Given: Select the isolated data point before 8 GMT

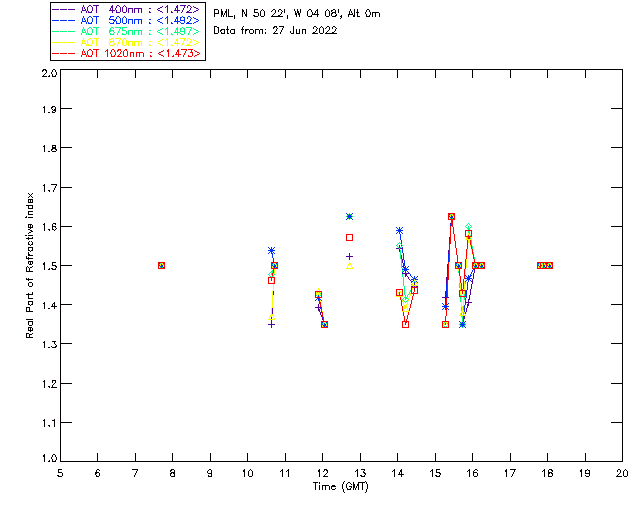Looking at the screenshot, I should click(161, 266).
